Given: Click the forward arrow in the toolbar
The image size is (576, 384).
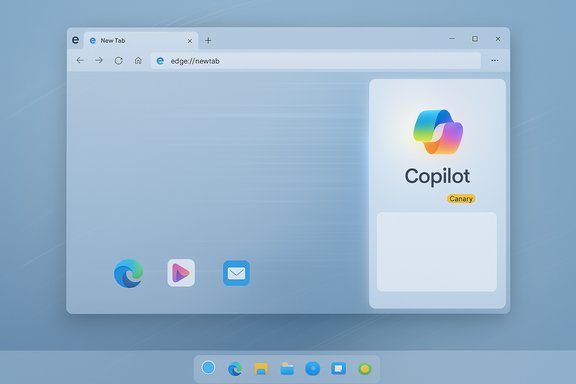Looking at the screenshot, I should [x=99, y=60].
